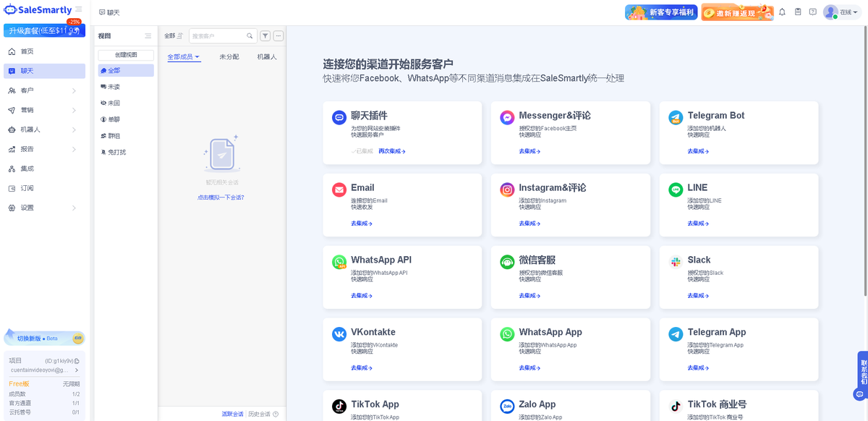
Task: Click 再次集成 link on chat plugin card
Action: (392, 151)
